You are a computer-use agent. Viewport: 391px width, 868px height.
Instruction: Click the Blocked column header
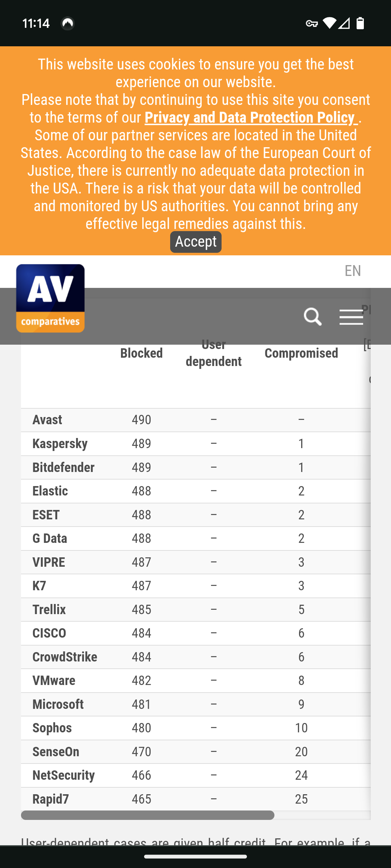click(141, 353)
